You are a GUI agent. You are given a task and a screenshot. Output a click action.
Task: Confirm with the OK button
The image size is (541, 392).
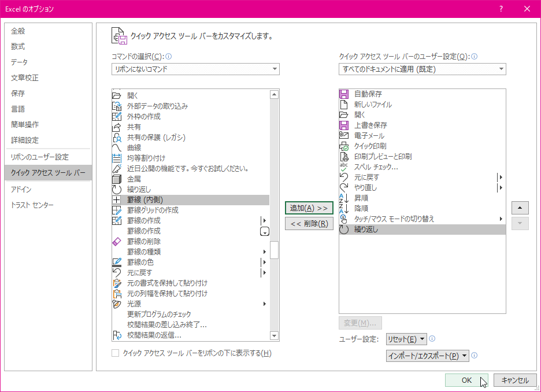tap(466, 380)
